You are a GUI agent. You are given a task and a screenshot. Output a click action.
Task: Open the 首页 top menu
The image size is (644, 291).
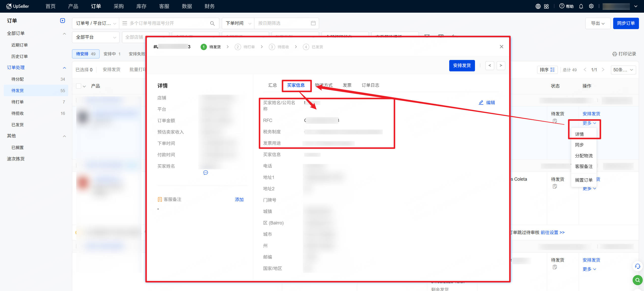pyautogui.click(x=51, y=6)
